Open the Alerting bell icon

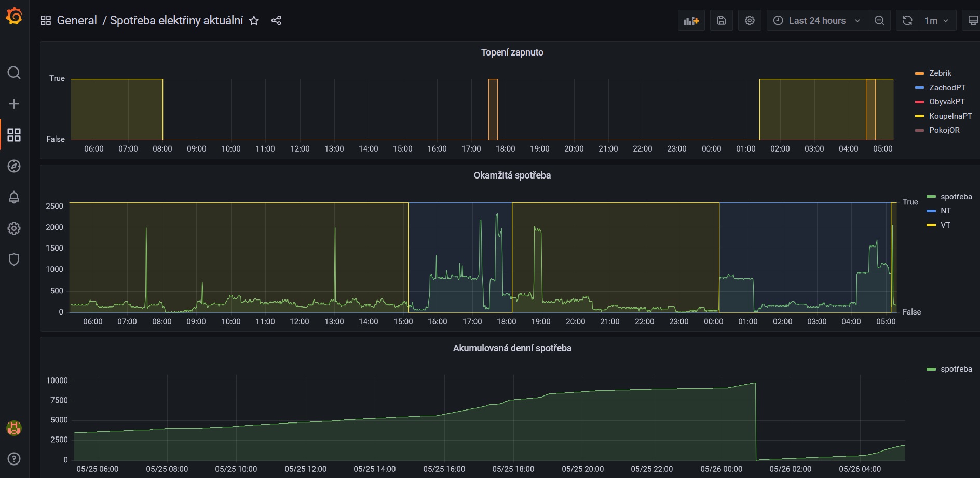(14, 197)
